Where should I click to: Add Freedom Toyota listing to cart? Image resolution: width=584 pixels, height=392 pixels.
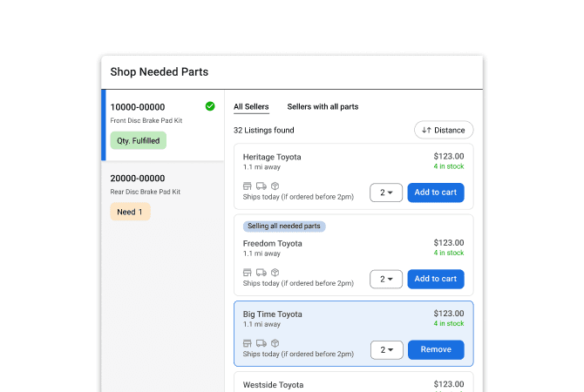pos(436,279)
